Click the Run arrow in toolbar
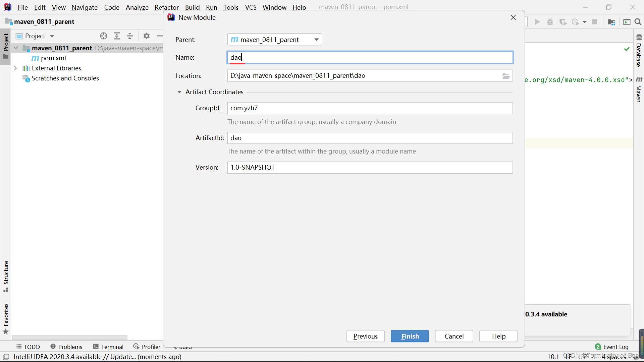Viewport: 644px width, 362px height. click(537, 22)
